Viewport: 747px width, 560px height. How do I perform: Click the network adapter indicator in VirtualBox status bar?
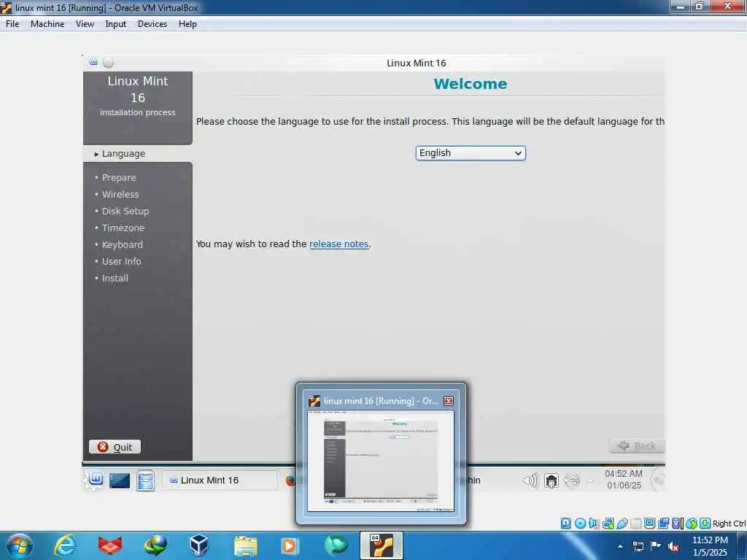(x=608, y=524)
